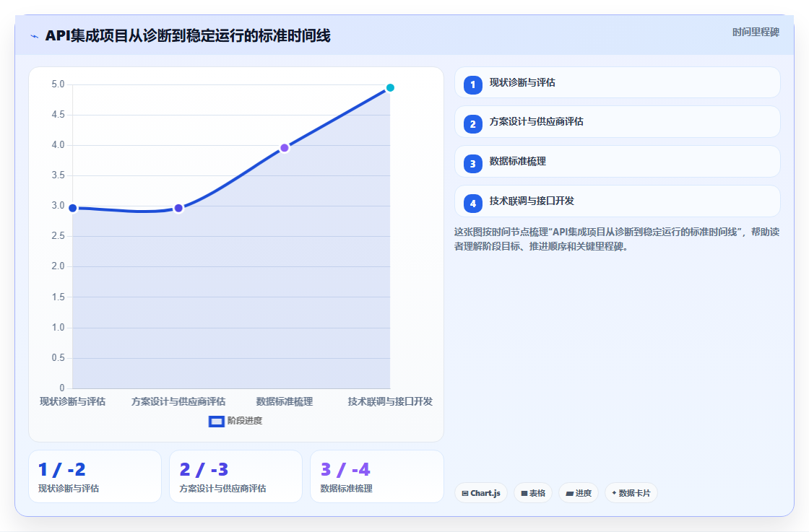The image size is (809, 532).
Task: Click x-axis label 数据标准梳理
Action: pos(285,401)
